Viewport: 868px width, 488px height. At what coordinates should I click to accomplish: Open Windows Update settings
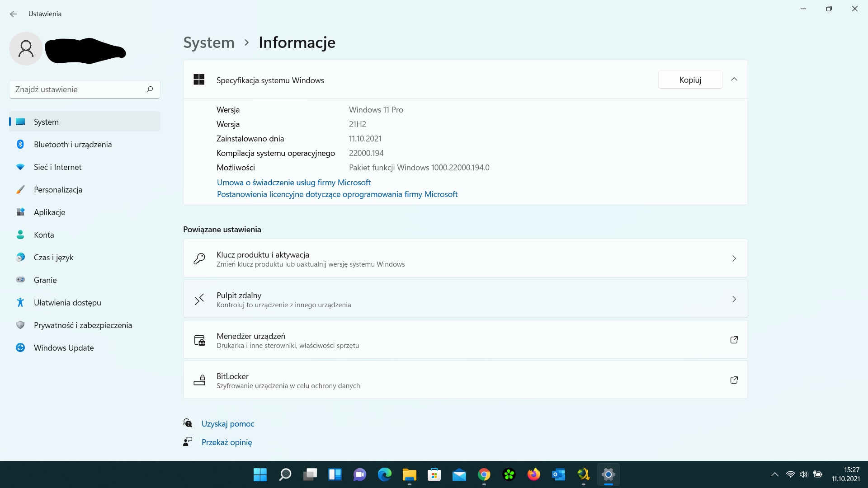click(x=85, y=347)
